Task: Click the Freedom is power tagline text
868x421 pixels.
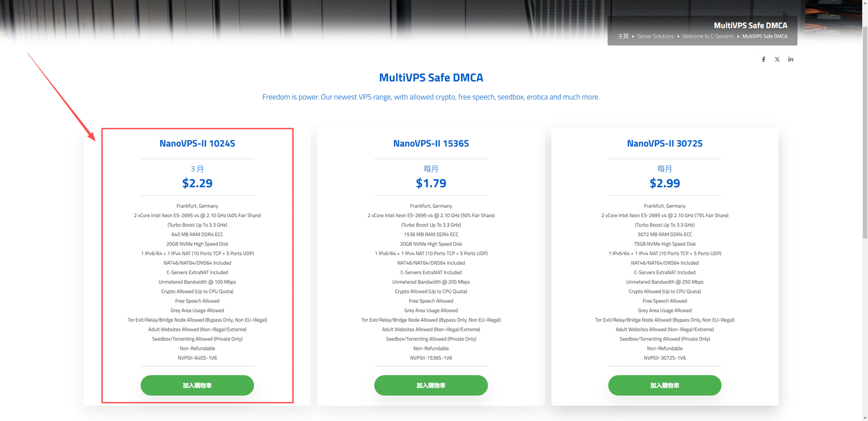Action: pos(431,97)
